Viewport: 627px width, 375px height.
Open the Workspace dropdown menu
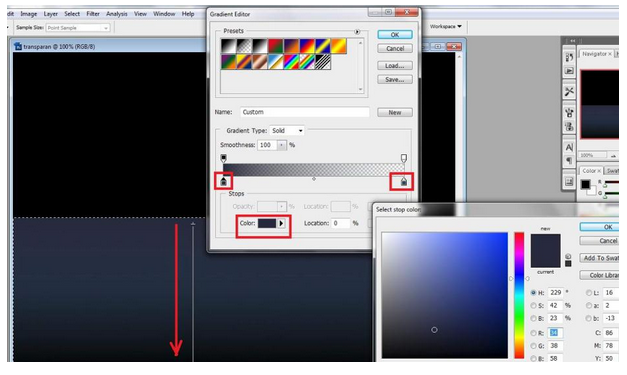coord(445,26)
